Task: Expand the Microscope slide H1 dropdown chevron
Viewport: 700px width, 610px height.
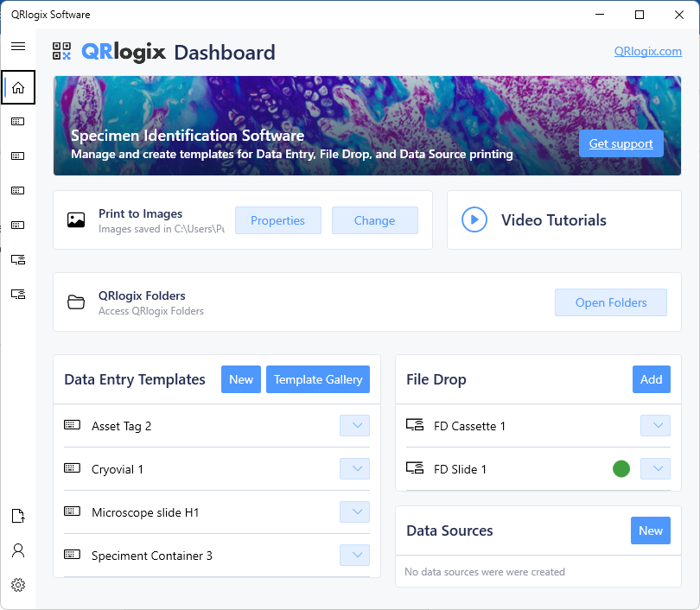Action: tap(354, 512)
